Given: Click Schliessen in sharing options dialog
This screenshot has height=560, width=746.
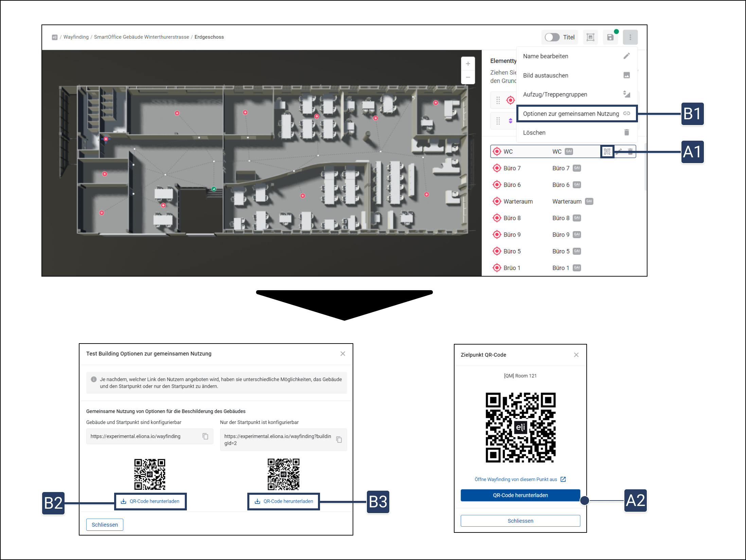Looking at the screenshot, I should click(x=105, y=525).
